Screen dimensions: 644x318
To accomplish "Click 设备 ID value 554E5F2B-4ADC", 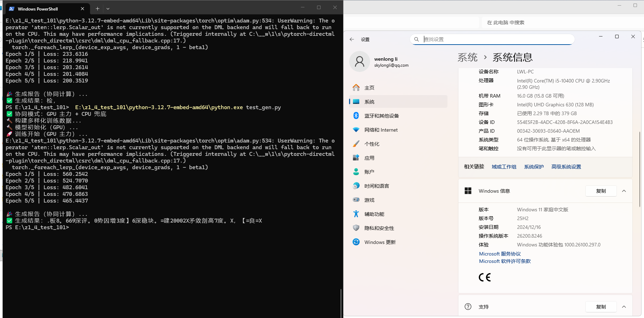I will [x=565, y=122].
